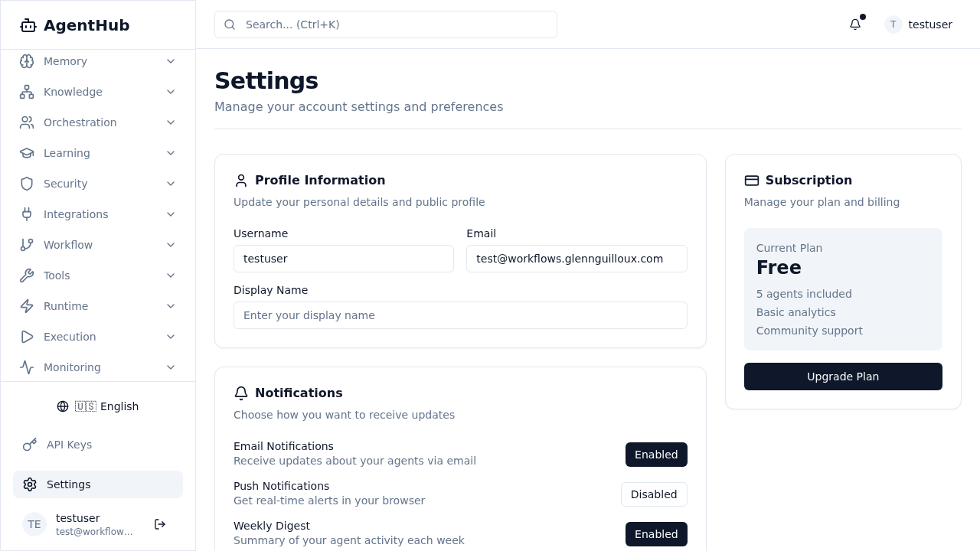Open the API Keys key icon
980x551 pixels.
click(29, 445)
